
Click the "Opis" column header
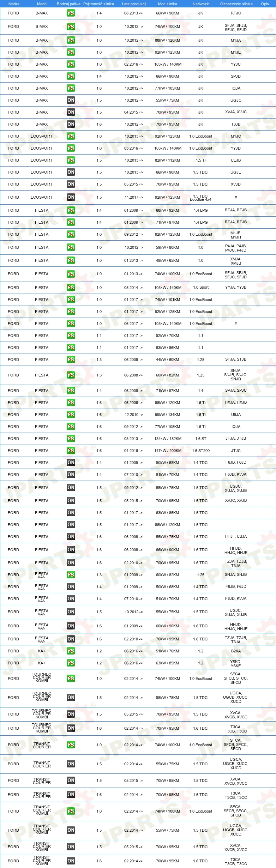point(265,4)
